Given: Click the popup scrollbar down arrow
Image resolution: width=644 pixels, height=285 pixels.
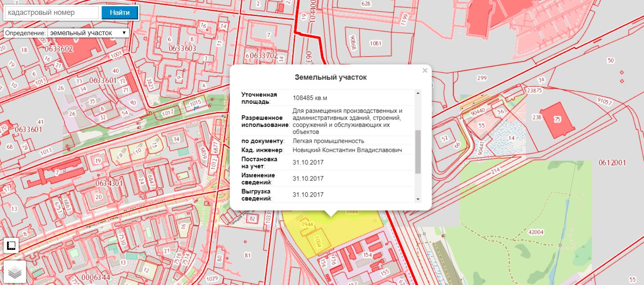Looking at the screenshot, I should tap(418, 199).
